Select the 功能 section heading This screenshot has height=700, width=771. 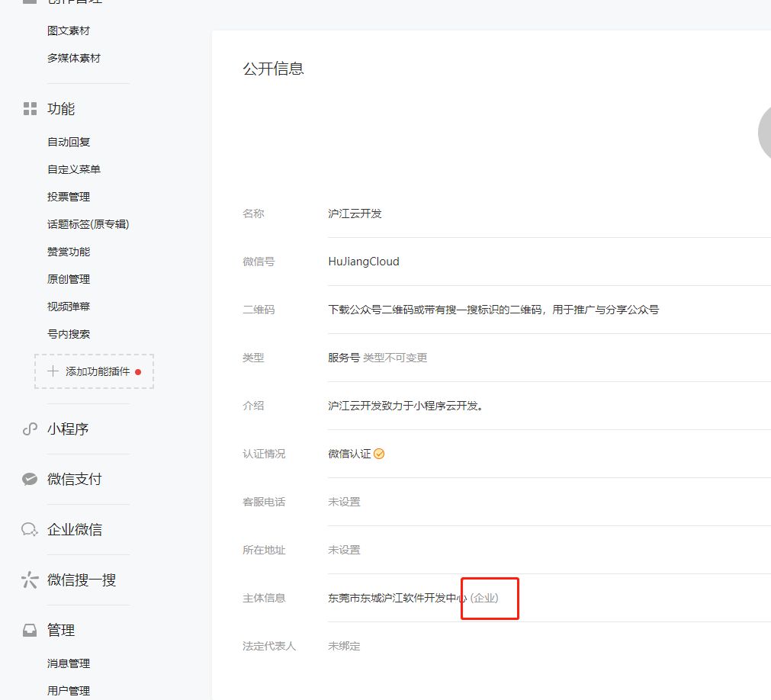tap(61, 108)
